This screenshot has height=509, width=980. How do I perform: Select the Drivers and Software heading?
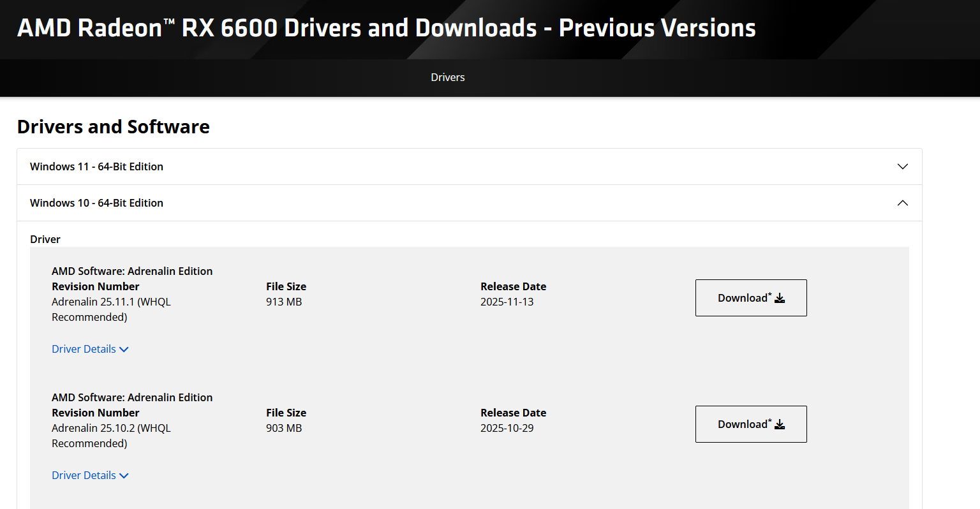click(x=114, y=126)
